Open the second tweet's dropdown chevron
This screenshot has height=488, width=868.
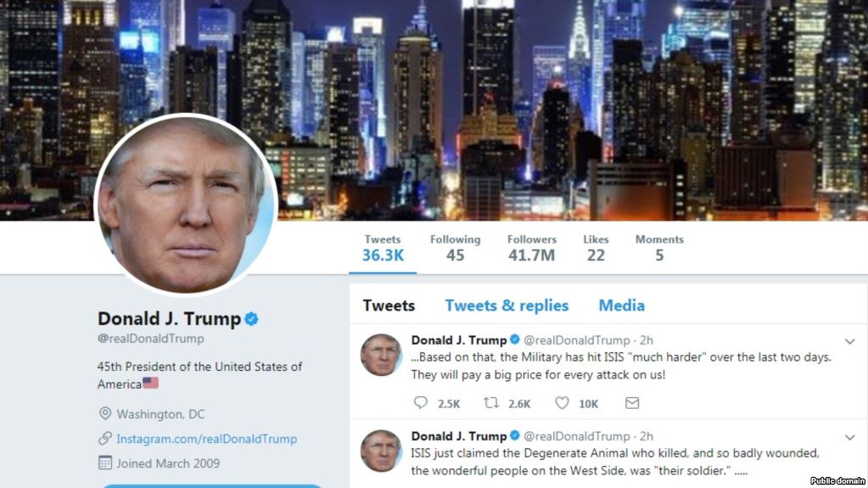(849, 437)
